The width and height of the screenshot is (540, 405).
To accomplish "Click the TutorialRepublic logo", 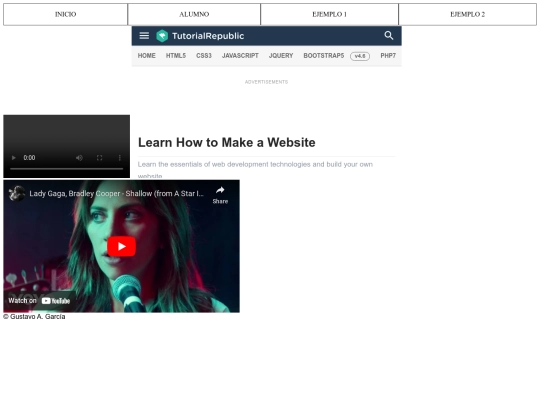I will click(200, 36).
